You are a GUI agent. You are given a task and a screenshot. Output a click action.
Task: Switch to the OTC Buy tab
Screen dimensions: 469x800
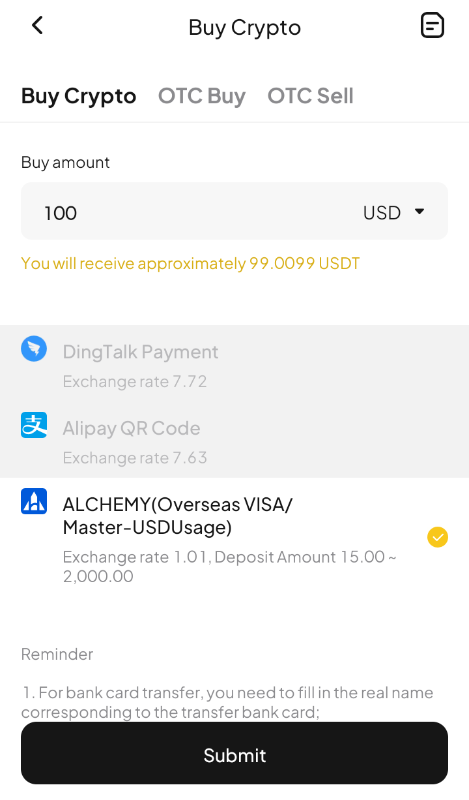pos(202,96)
